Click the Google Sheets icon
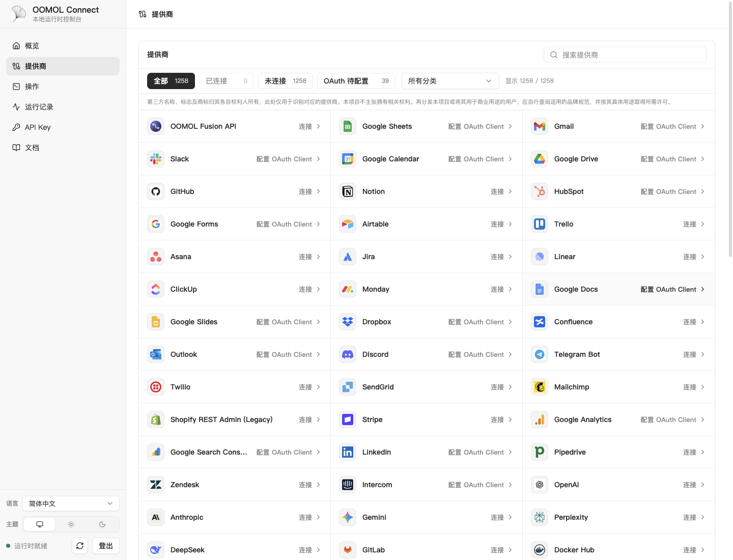 point(348,126)
